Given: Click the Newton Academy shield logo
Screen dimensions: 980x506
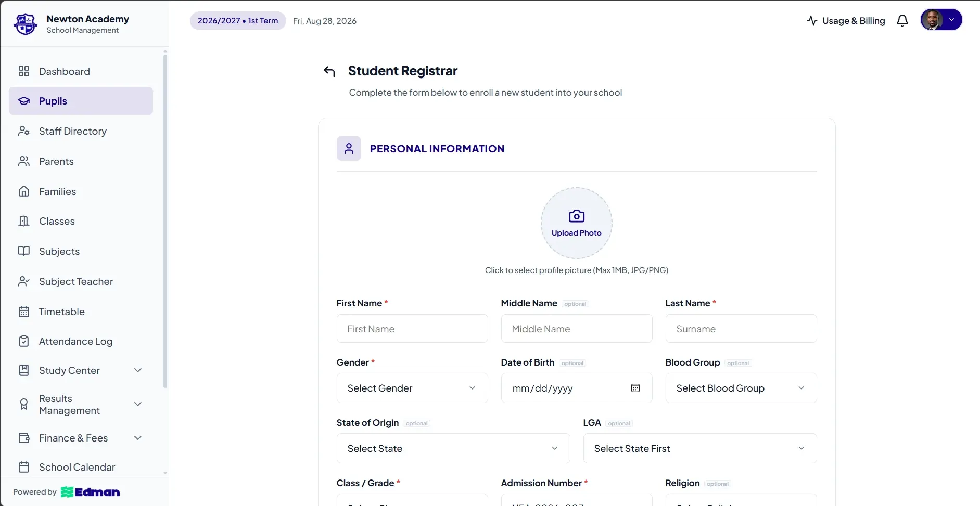Looking at the screenshot, I should pyautogui.click(x=26, y=24).
